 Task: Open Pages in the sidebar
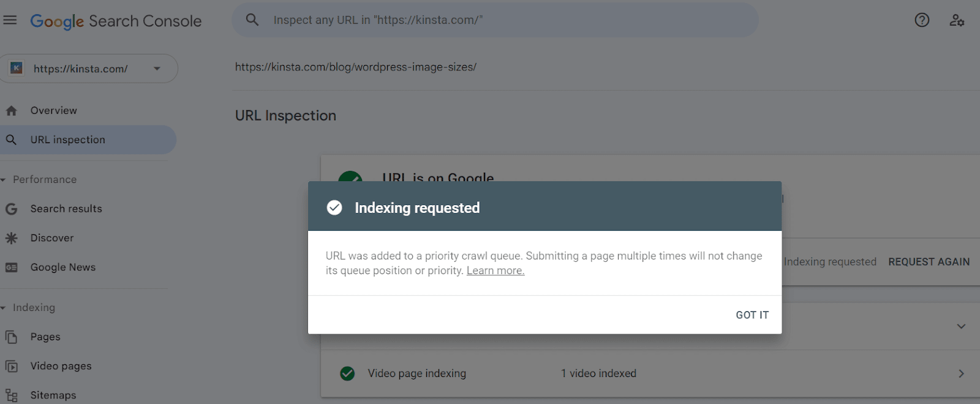tap(45, 337)
